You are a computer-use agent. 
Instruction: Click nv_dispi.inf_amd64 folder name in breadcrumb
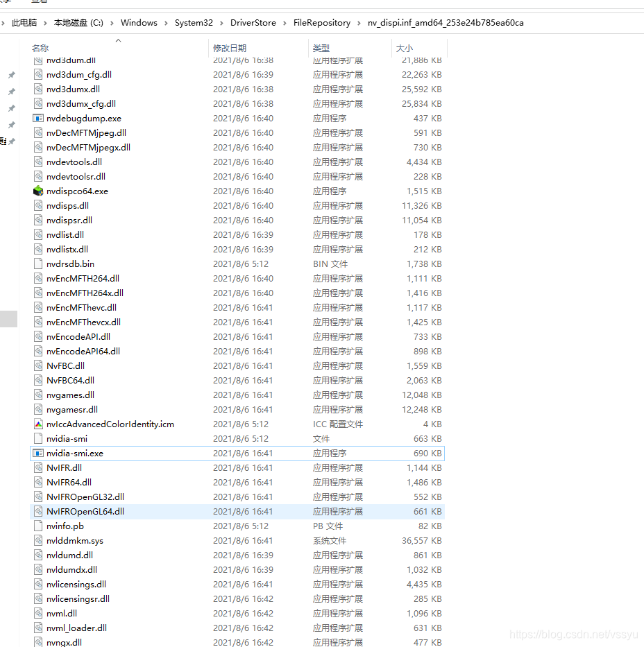tap(446, 23)
